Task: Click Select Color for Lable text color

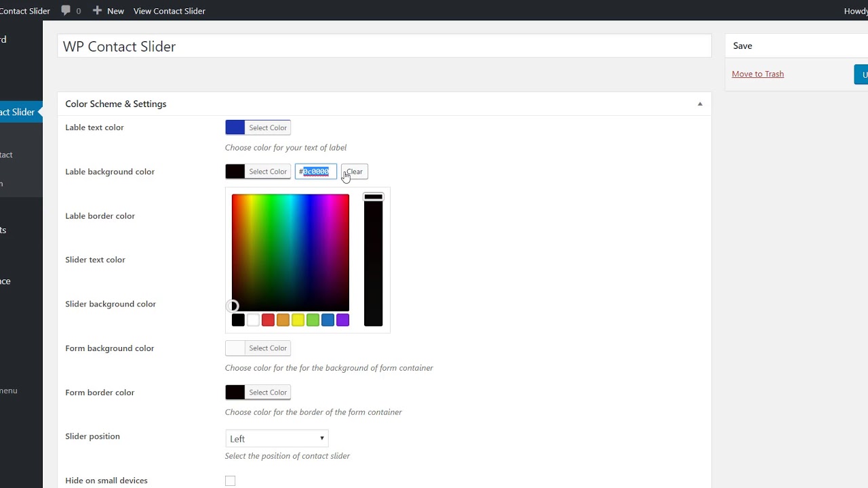Action: click(268, 127)
